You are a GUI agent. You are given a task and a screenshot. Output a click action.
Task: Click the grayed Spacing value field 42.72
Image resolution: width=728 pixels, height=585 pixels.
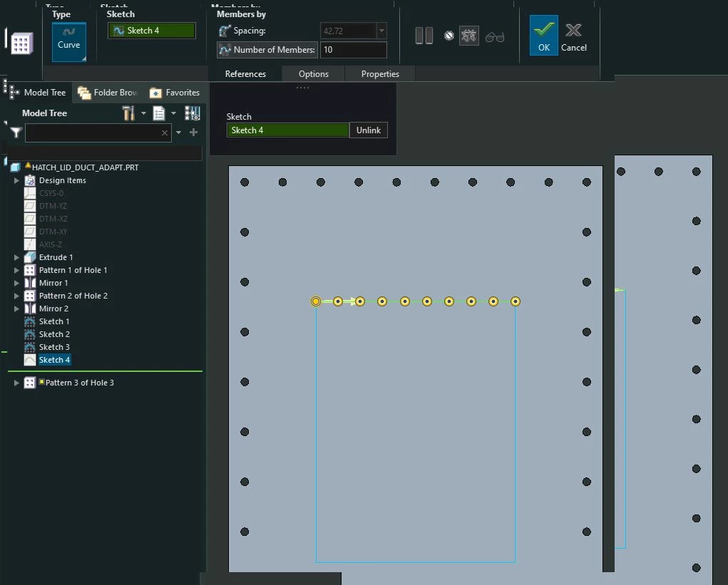(x=348, y=31)
